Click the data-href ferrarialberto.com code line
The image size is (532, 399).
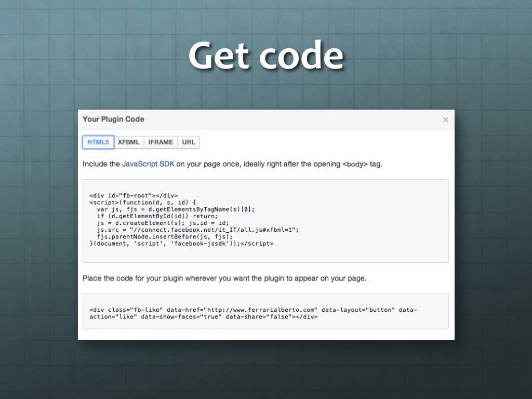click(x=253, y=310)
